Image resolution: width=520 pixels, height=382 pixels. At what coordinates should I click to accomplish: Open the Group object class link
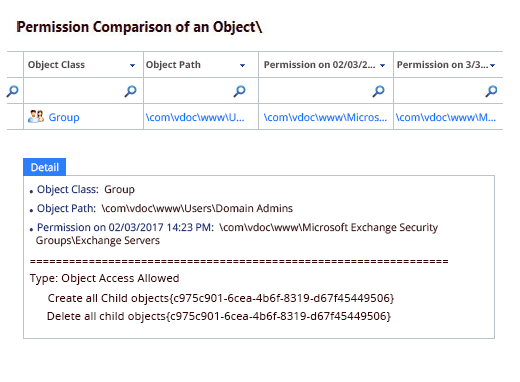[x=64, y=117]
